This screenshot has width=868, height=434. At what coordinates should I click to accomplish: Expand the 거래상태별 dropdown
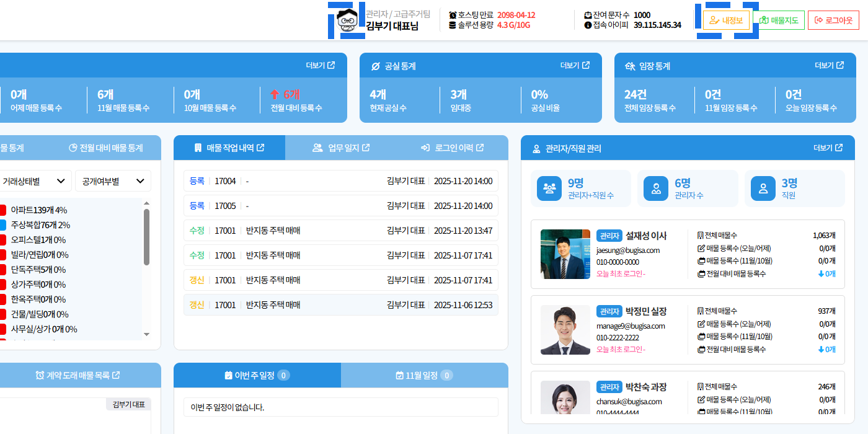[34, 181]
